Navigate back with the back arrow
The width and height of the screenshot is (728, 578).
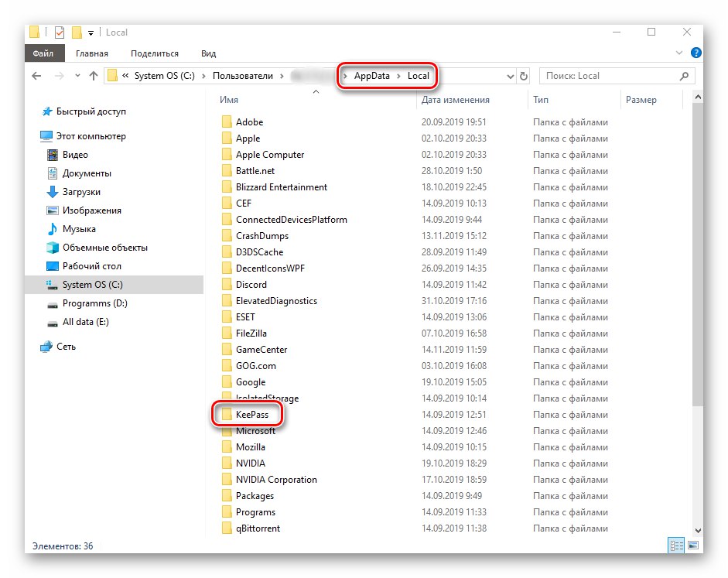click(x=36, y=75)
